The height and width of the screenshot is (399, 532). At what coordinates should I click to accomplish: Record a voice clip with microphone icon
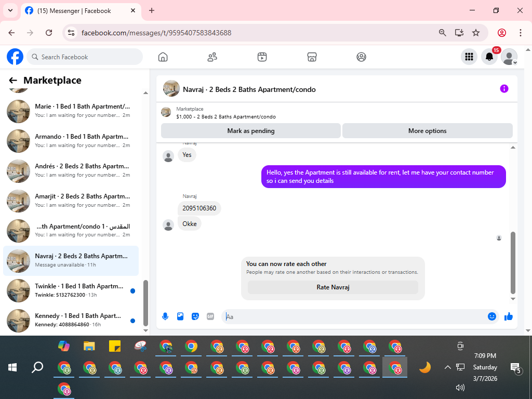click(165, 316)
